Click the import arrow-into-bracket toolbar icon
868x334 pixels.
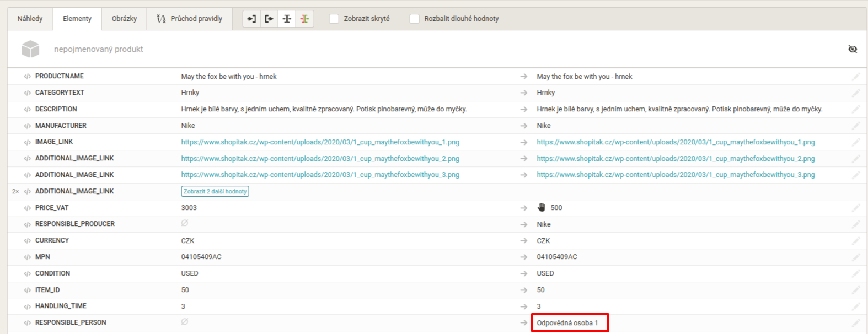click(251, 19)
